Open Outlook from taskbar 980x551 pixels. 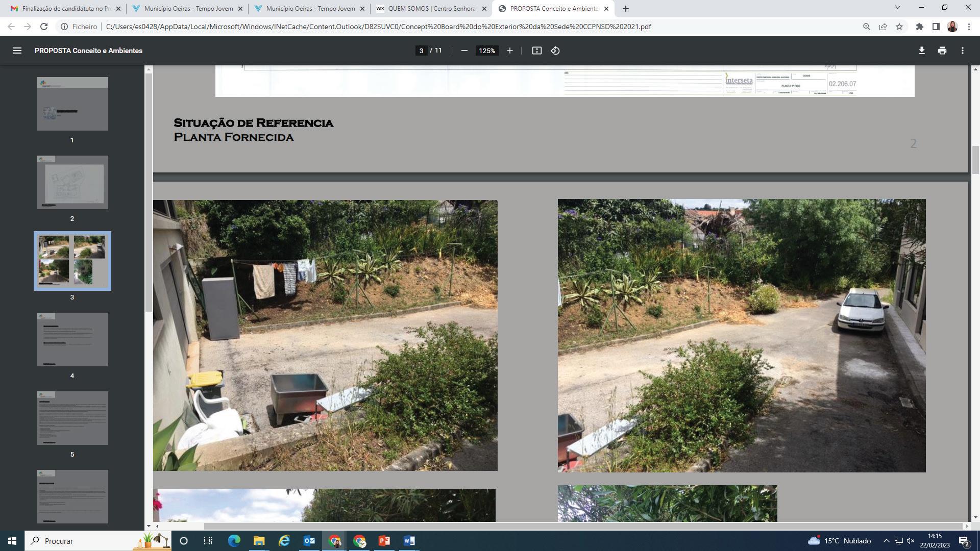tap(309, 541)
